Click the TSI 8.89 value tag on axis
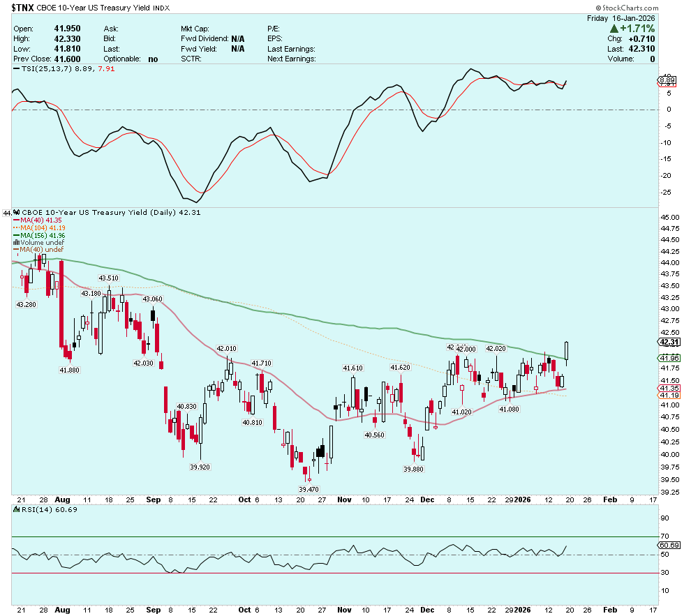 pyautogui.click(x=667, y=80)
